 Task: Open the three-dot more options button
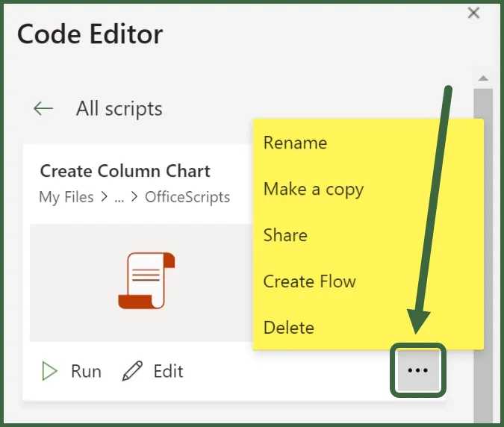click(x=417, y=371)
